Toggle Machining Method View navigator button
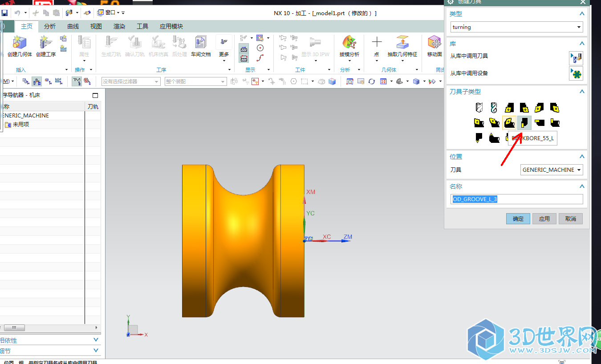Image resolution: width=601 pixels, height=364 pixels. [58, 81]
